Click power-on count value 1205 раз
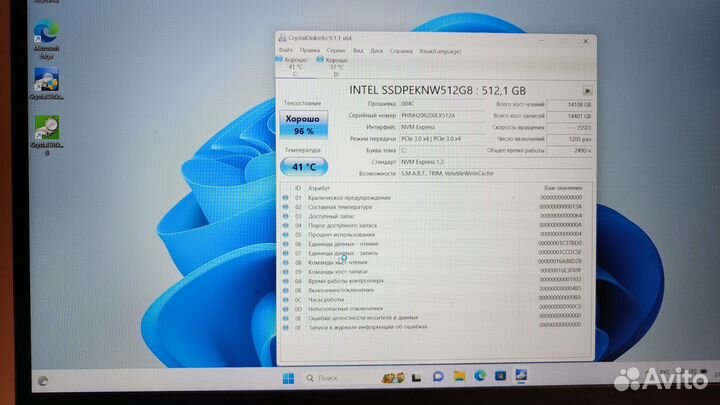Image resolution: width=720 pixels, height=405 pixels. click(569, 139)
